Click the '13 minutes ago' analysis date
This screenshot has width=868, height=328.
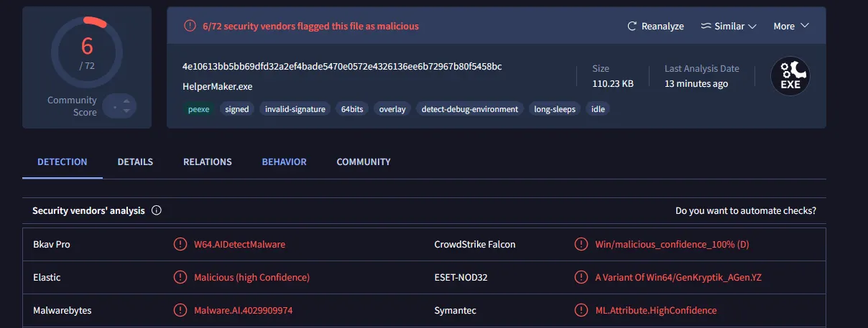(696, 84)
